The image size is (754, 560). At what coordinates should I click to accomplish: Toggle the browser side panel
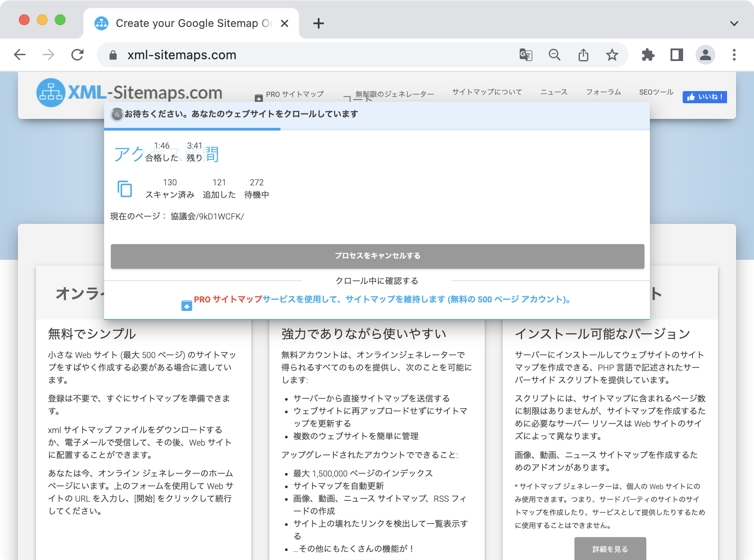[x=677, y=55]
